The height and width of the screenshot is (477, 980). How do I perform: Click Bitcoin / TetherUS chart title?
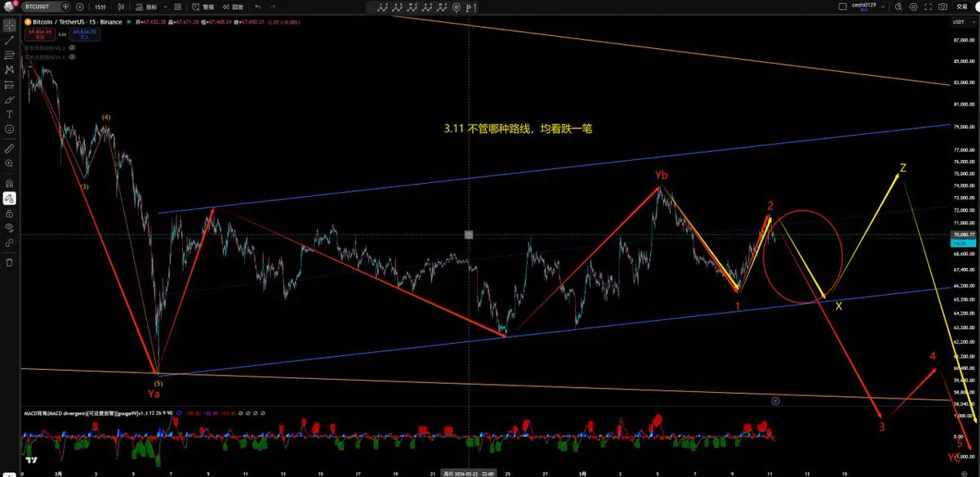pyautogui.click(x=77, y=21)
